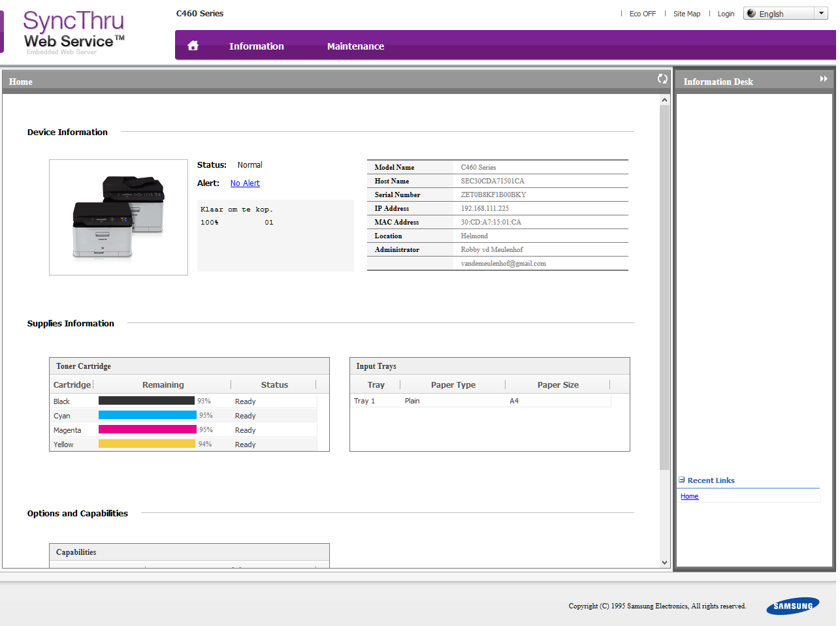Click the SyncThru Web Service logo
This screenshot has height=626, width=840.
(x=74, y=31)
